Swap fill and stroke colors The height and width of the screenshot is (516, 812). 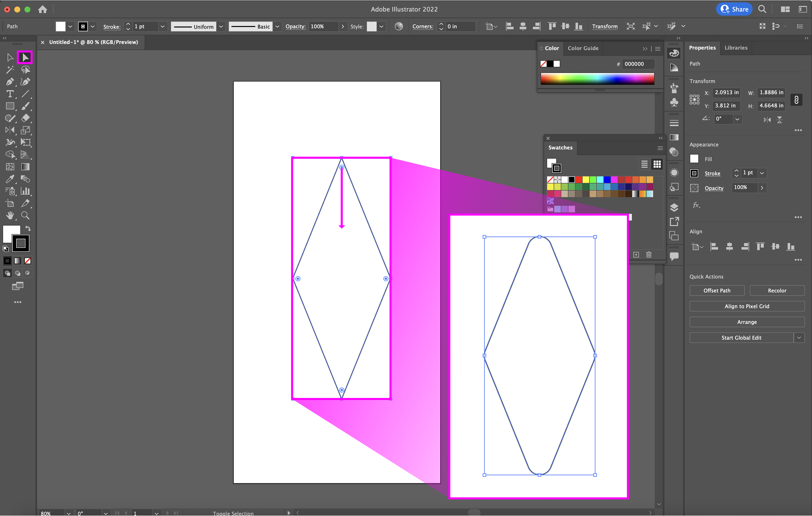[28, 228]
